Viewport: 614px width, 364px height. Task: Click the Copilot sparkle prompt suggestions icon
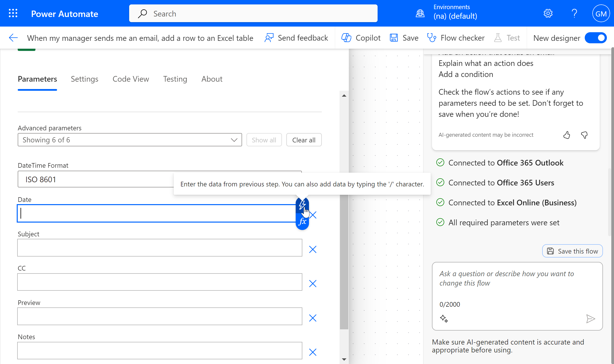pos(444,318)
